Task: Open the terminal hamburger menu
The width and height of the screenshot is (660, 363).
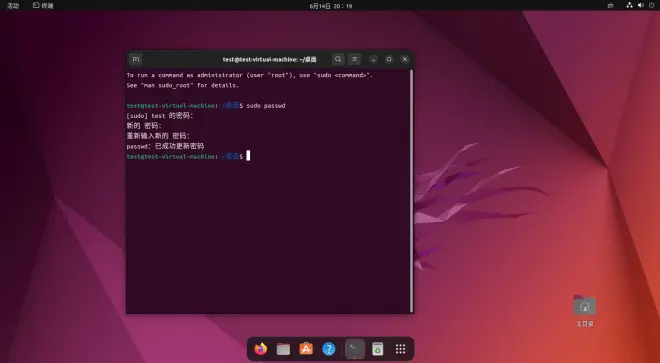Action: click(355, 59)
